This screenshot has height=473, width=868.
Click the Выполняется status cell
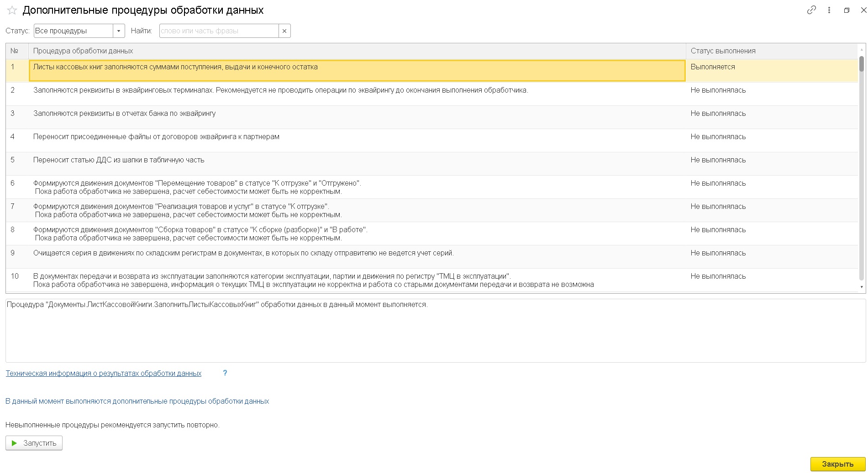point(772,71)
